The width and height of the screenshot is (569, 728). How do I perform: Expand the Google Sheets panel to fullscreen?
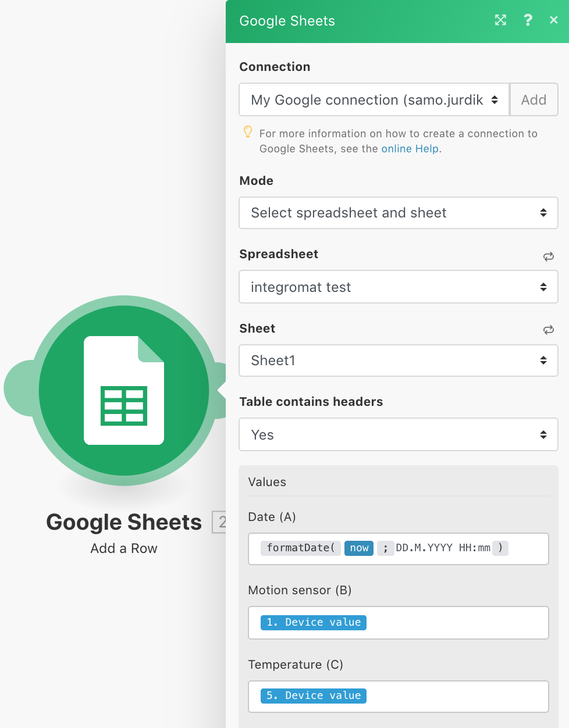pos(500,20)
